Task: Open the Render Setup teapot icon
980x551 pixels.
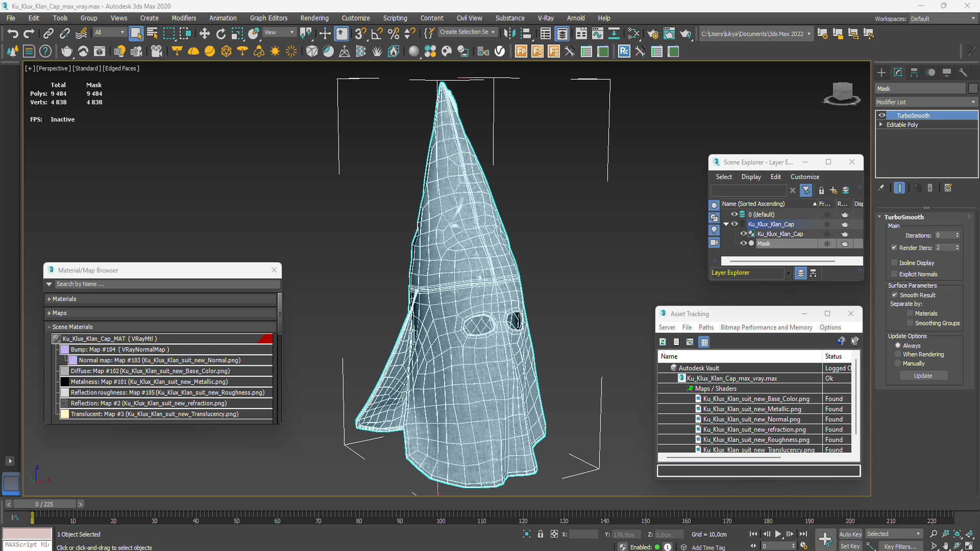Action: click(652, 34)
